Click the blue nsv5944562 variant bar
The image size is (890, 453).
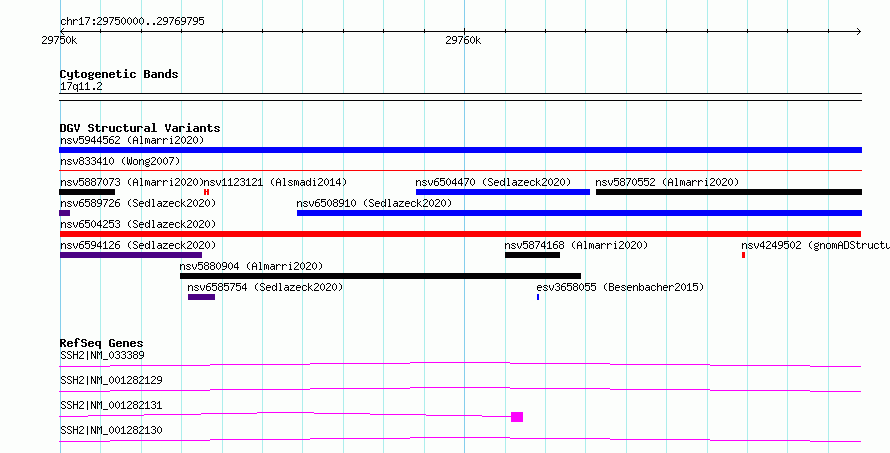click(460, 150)
